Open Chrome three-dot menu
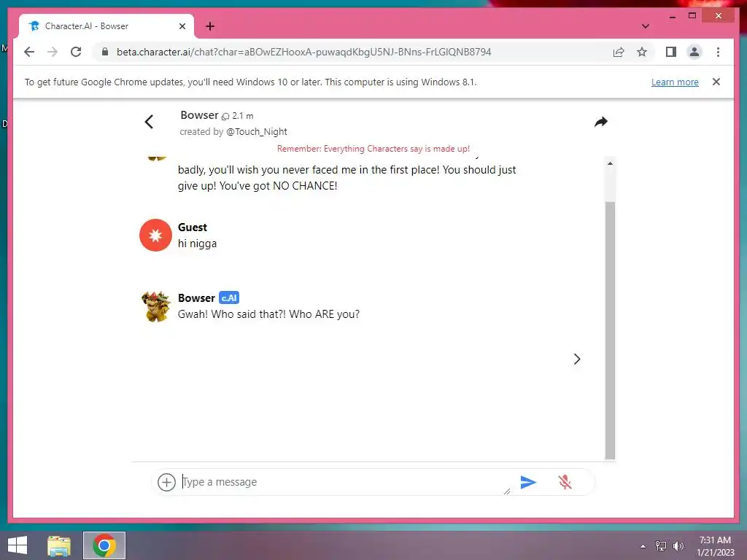Image resolution: width=747 pixels, height=560 pixels. (718, 52)
